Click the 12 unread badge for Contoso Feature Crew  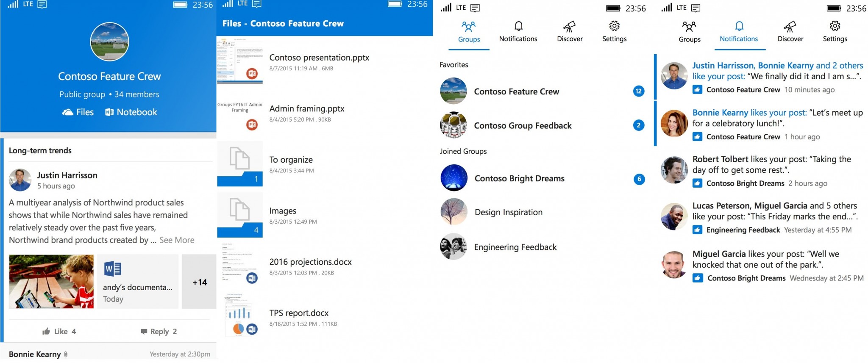pyautogui.click(x=639, y=91)
